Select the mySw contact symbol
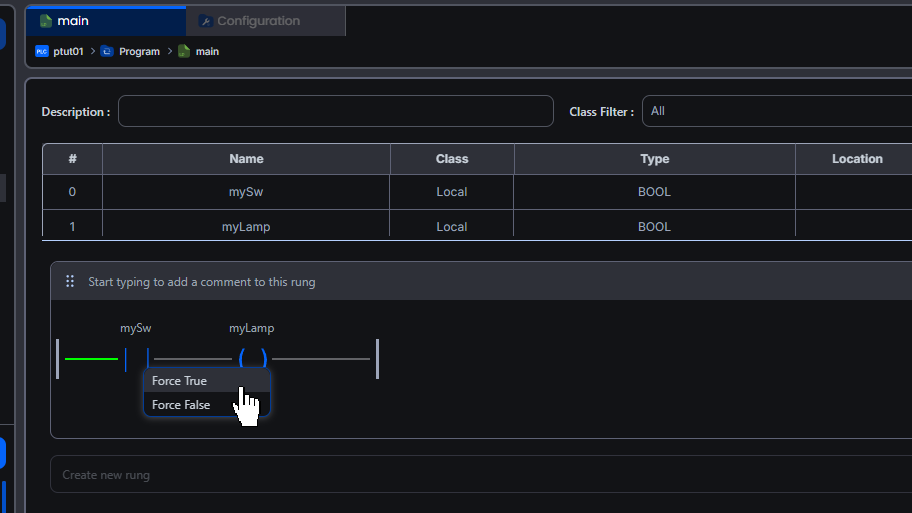This screenshot has height=513, width=912. point(136,358)
